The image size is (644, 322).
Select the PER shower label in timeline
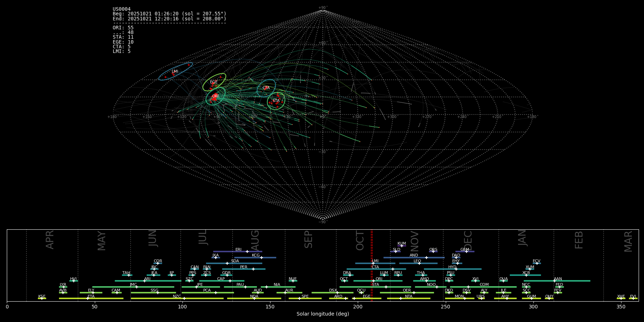tap(244, 267)
